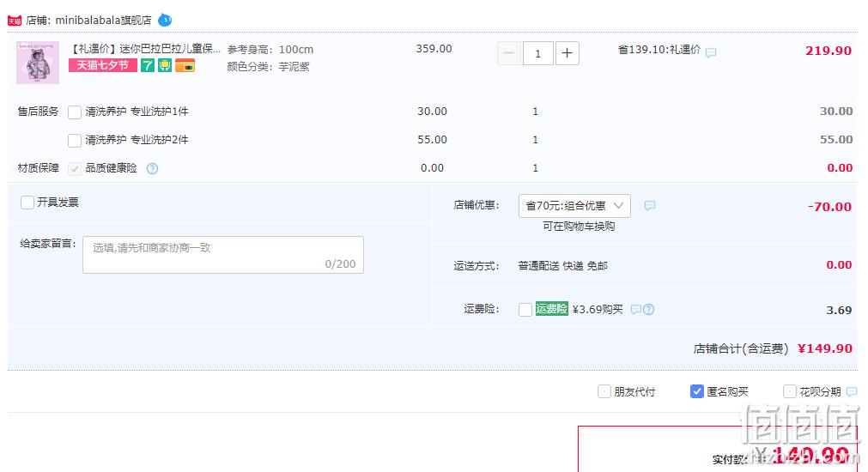Screen dimensions: 868x472
Task: Open the blue chat icon next to minibalabala旗舰店
Action: click(165, 20)
